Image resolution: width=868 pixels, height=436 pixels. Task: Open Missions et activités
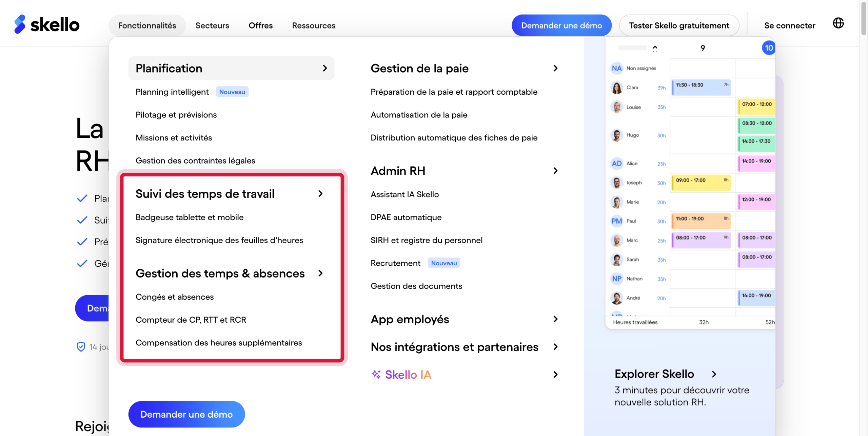point(174,138)
